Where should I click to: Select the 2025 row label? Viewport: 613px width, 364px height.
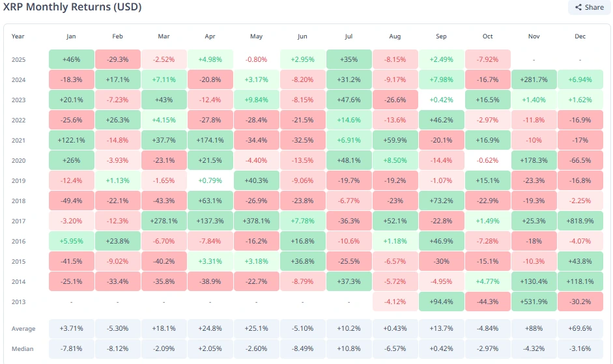coord(19,59)
